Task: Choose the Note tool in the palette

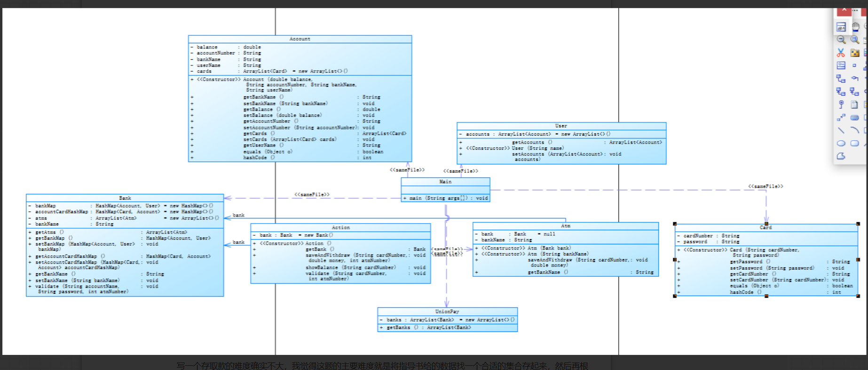Action: pos(855,105)
